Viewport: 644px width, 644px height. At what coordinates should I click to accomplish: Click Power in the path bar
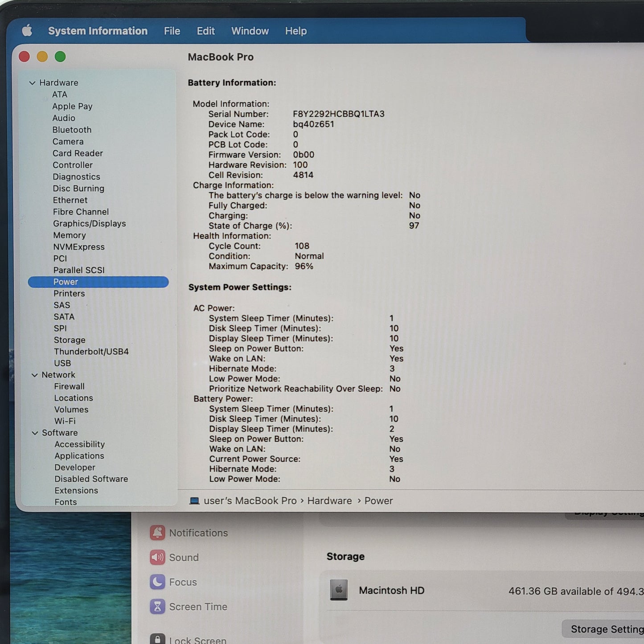pos(379,501)
